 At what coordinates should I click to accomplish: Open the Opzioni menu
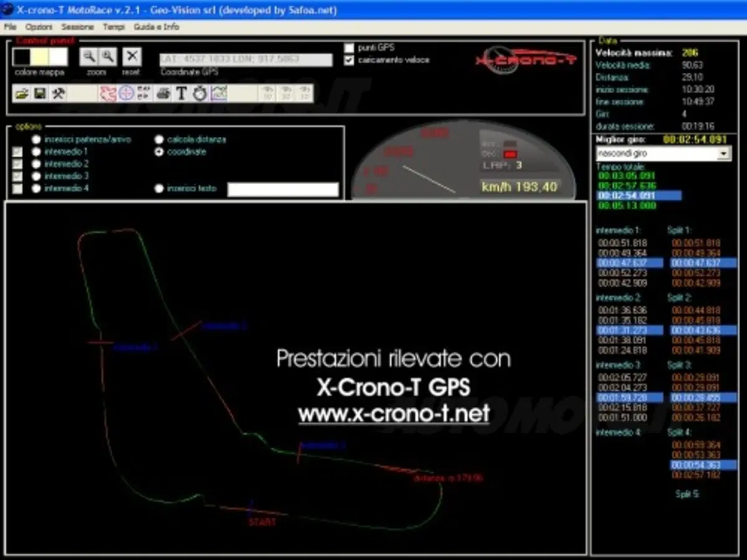39,27
